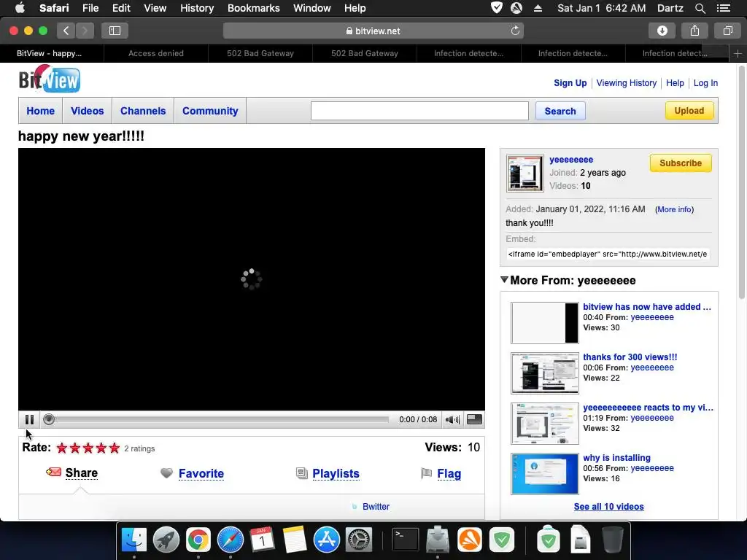This screenshot has width=747, height=560.
Task: Click the Sign Up link
Action: [570, 83]
